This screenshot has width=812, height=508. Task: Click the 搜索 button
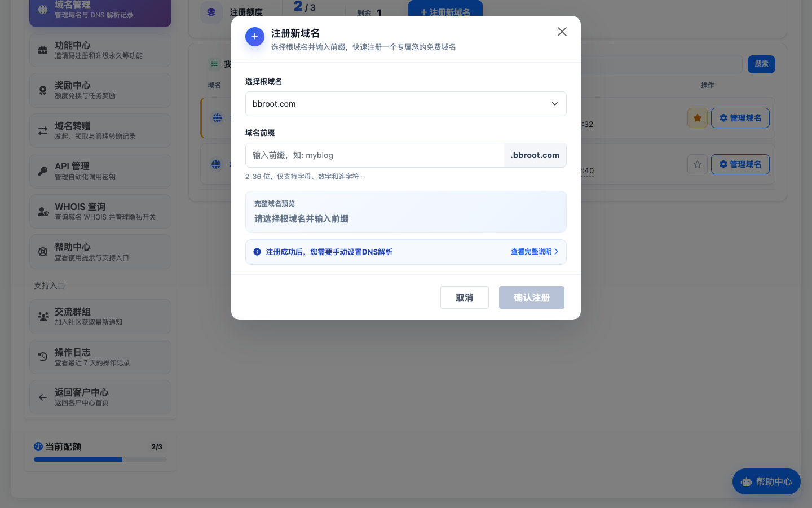click(x=761, y=64)
